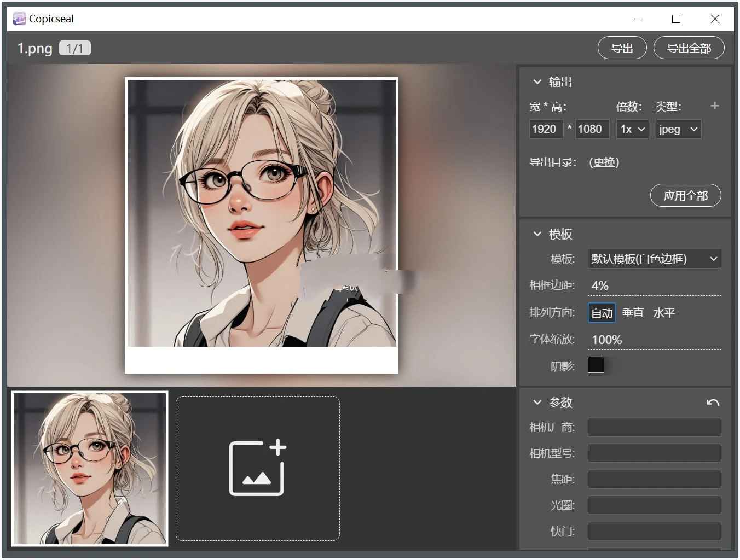Viewport: 740px width, 560px height.
Task: Collapse the 模板 section
Action: (x=537, y=234)
